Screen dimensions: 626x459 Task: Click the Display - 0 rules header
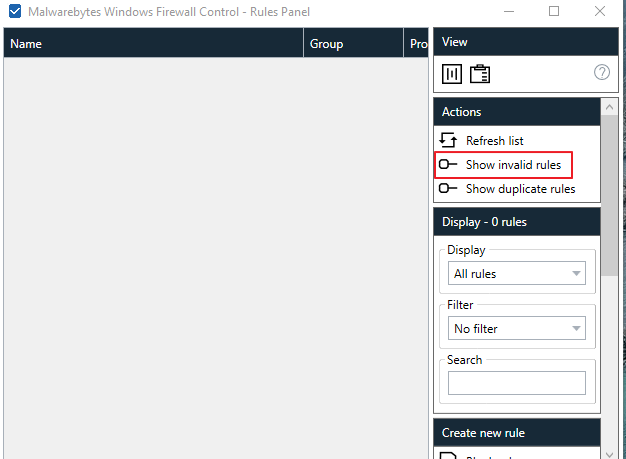pos(517,222)
